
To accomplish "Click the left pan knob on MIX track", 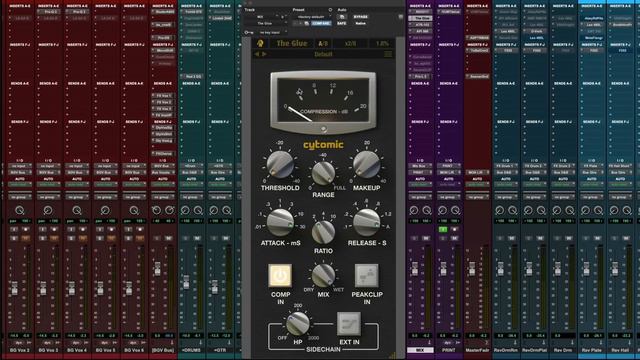I will tap(414, 210).
